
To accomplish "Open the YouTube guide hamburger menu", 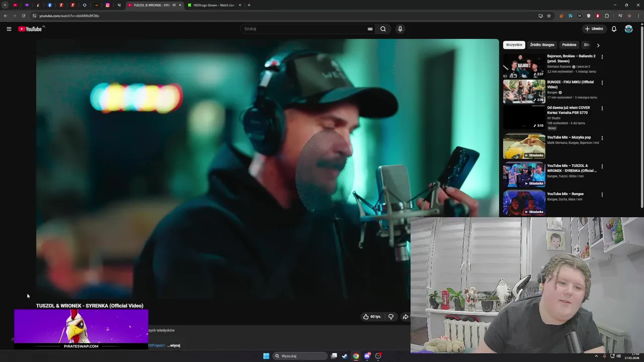I will (x=9, y=29).
